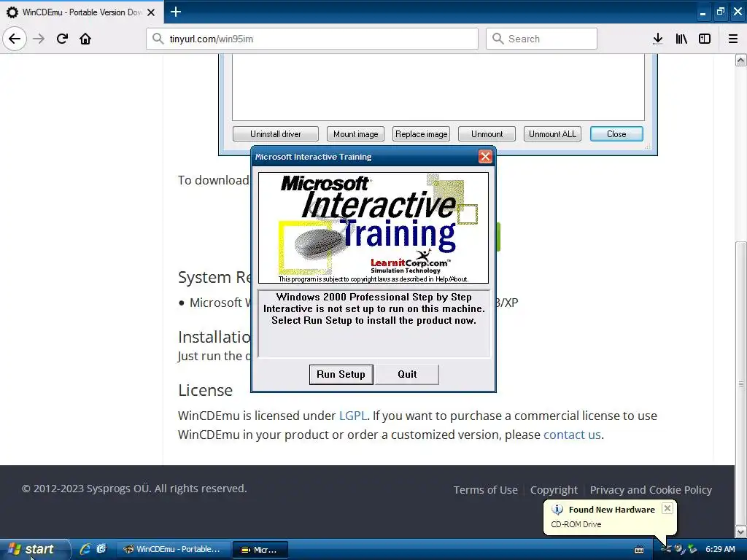
Task: Click the empty drive list in WinCDEmu window
Action: 438,87
